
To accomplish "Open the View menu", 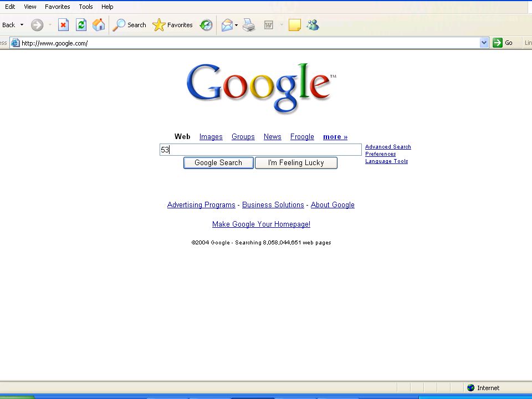I will (x=30, y=7).
